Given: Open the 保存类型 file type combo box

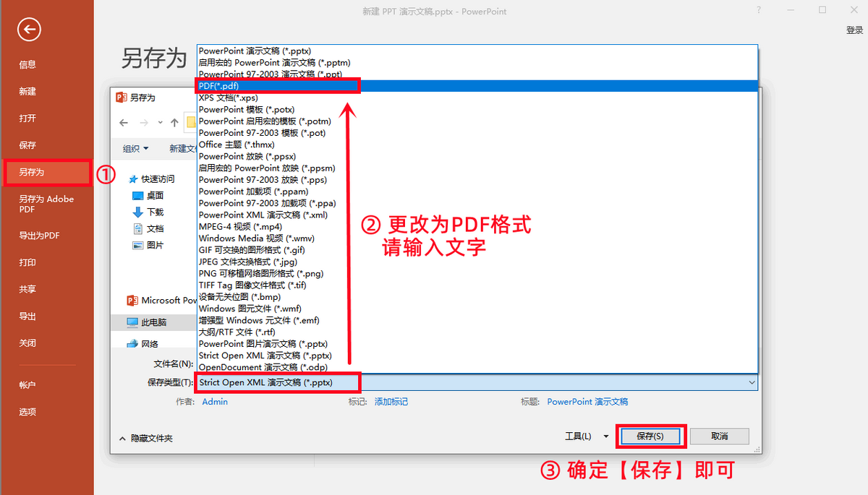Looking at the screenshot, I should point(476,382).
